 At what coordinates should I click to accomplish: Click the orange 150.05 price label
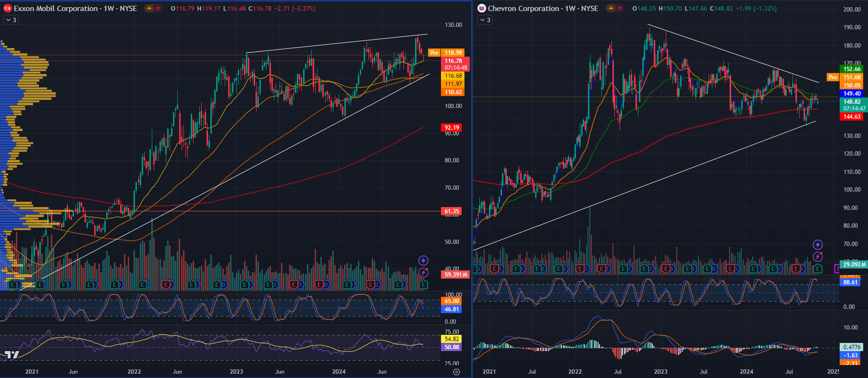pos(852,85)
